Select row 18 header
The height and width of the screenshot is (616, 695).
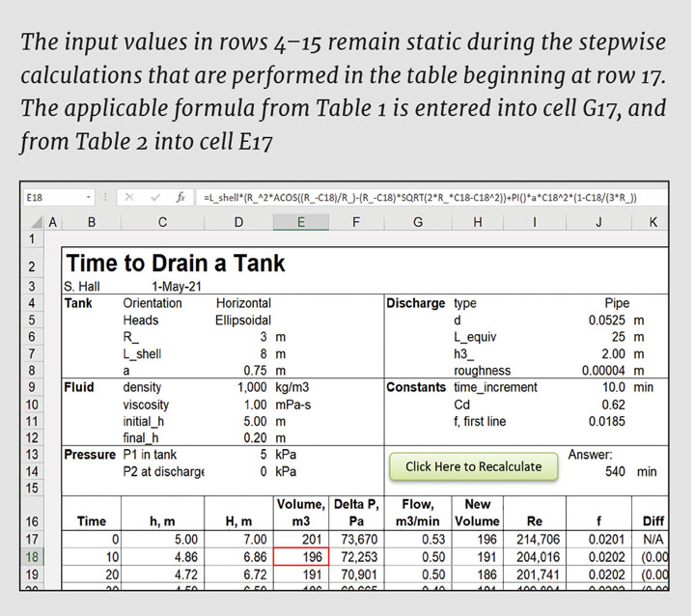pos(31,558)
